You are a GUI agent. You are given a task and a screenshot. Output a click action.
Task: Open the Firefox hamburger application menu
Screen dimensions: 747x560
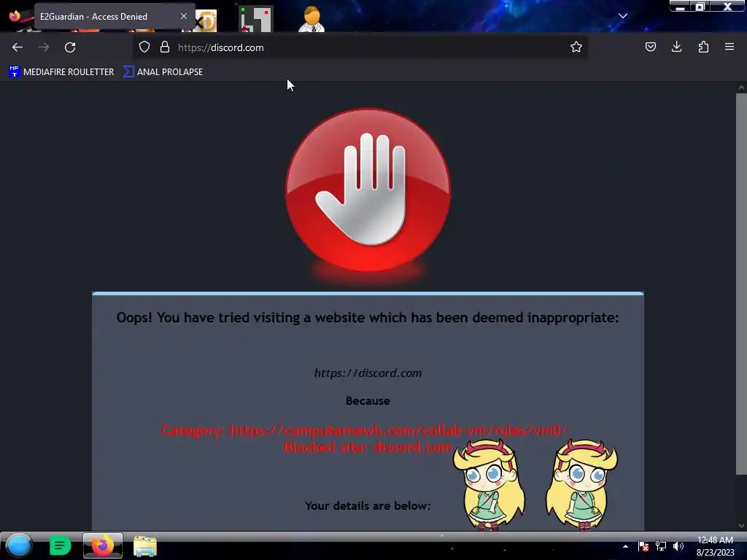pos(729,47)
